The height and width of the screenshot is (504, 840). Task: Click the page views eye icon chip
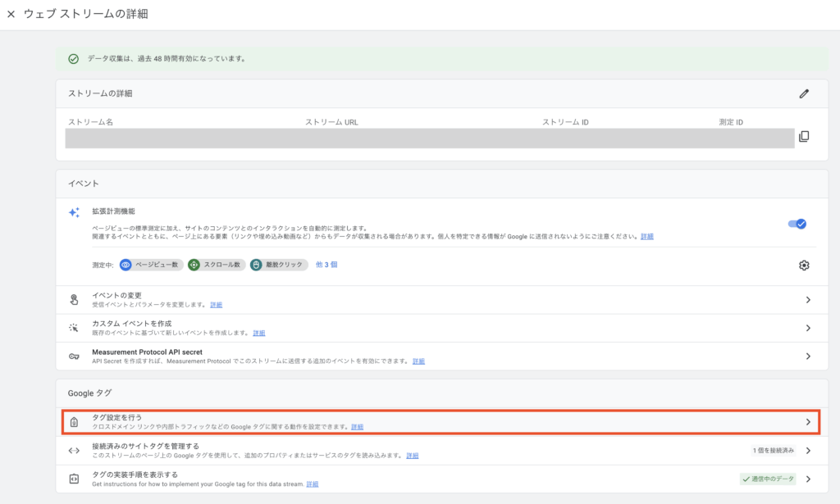[151, 265]
